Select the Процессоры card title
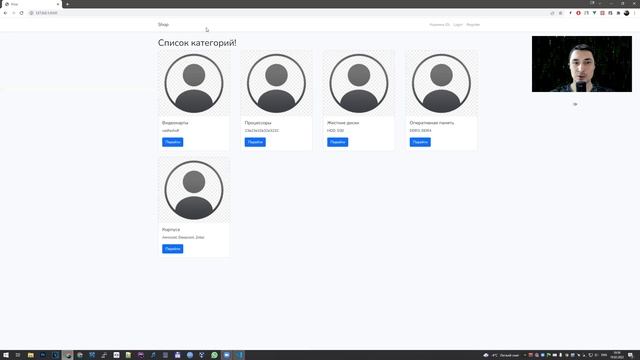The width and height of the screenshot is (640, 360). point(258,123)
